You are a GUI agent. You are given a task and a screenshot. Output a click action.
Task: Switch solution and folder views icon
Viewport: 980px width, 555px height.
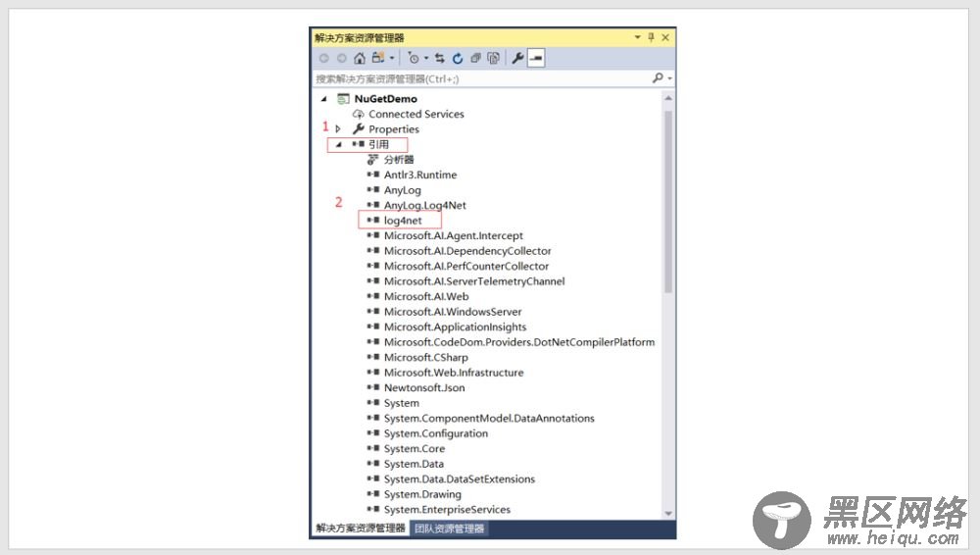(377, 58)
